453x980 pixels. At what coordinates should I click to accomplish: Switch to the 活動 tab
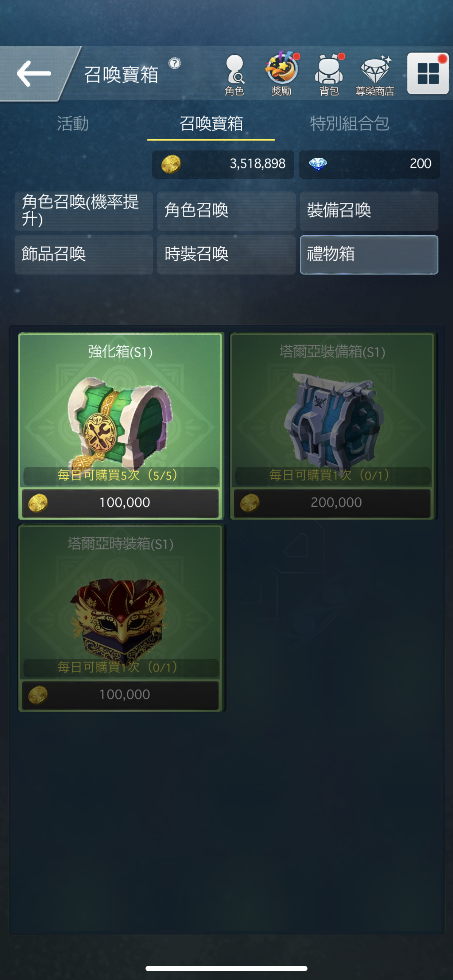73,124
